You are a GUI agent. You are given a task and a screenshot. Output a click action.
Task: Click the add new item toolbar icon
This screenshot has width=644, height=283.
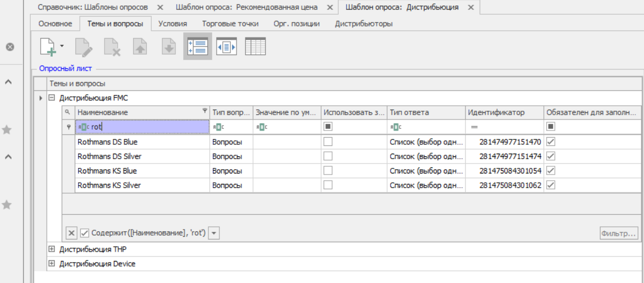(48, 46)
